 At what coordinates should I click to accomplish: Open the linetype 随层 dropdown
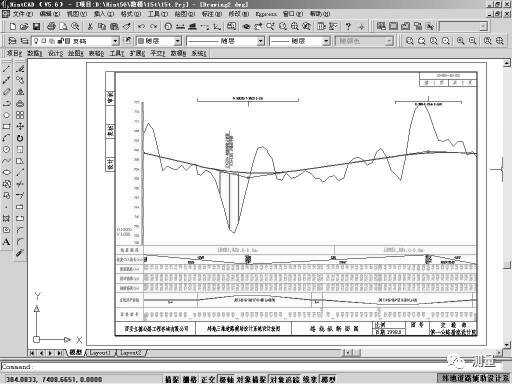coord(226,41)
